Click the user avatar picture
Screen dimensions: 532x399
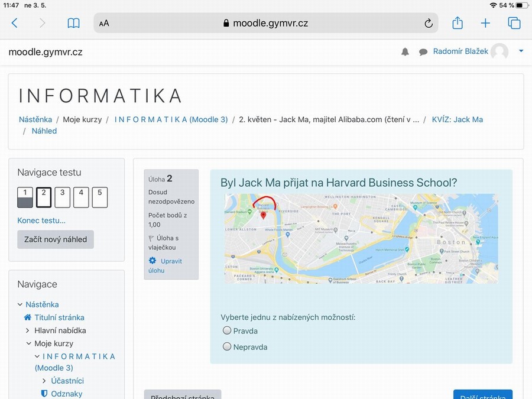coord(499,51)
